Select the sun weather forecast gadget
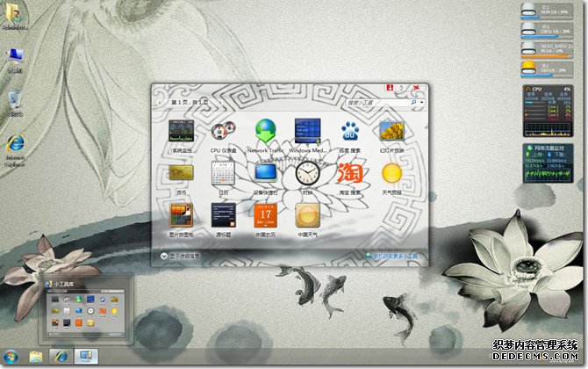Screen dimensions: 588x369 (x=392, y=173)
